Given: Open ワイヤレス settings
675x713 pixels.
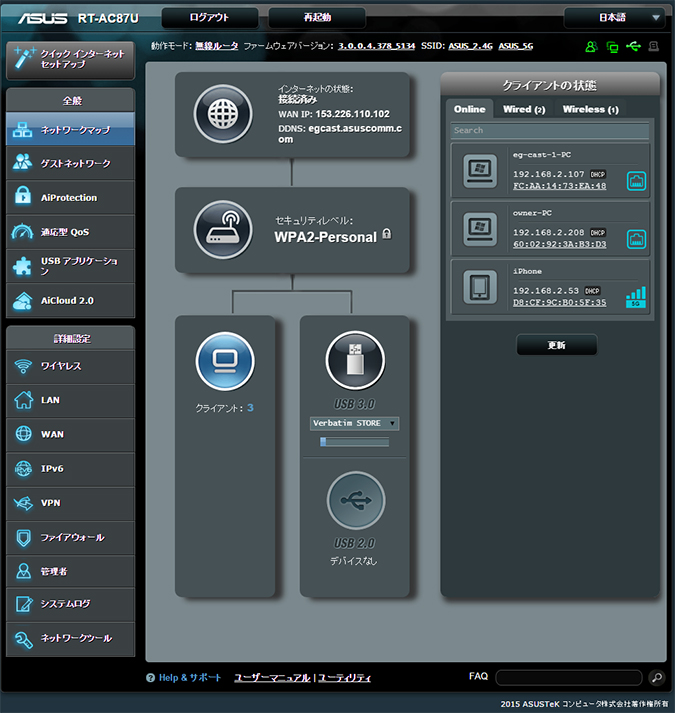Looking at the screenshot, I should [x=71, y=366].
